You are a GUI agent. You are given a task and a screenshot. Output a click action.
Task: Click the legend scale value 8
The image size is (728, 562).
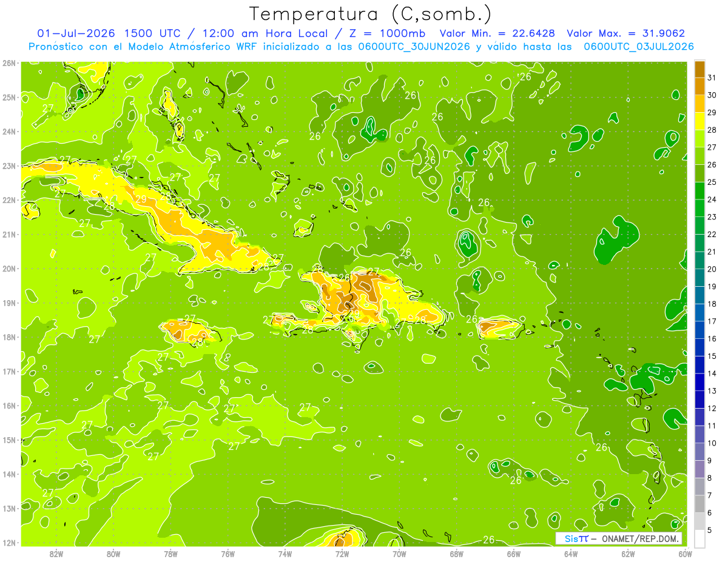tap(709, 478)
